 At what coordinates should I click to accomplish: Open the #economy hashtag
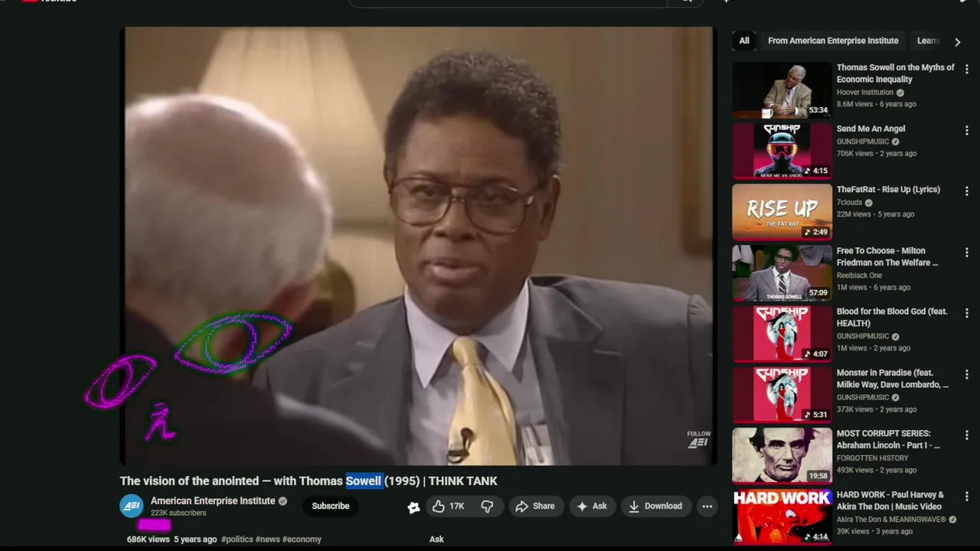coord(302,540)
